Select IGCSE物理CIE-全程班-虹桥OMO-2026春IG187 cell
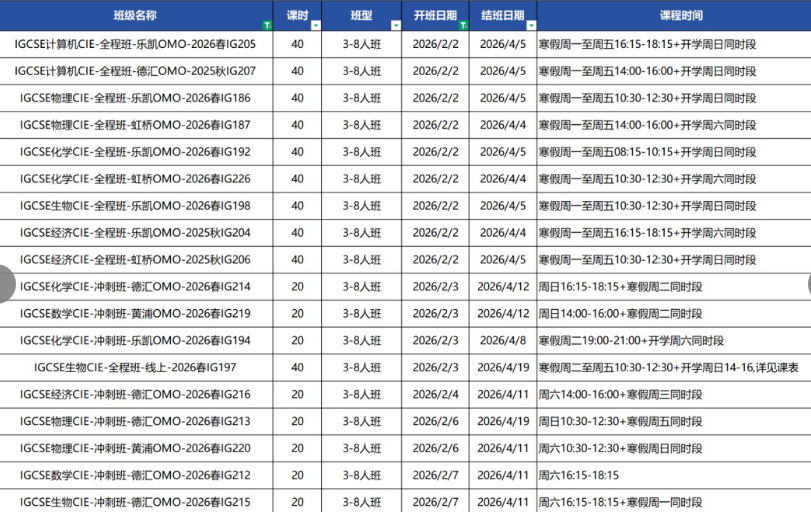 tap(135, 125)
